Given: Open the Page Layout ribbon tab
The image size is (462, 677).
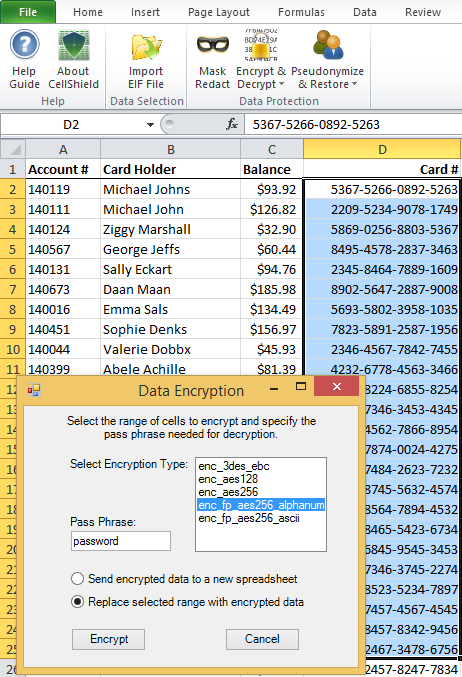Looking at the screenshot, I should pyautogui.click(x=218, y=12).
